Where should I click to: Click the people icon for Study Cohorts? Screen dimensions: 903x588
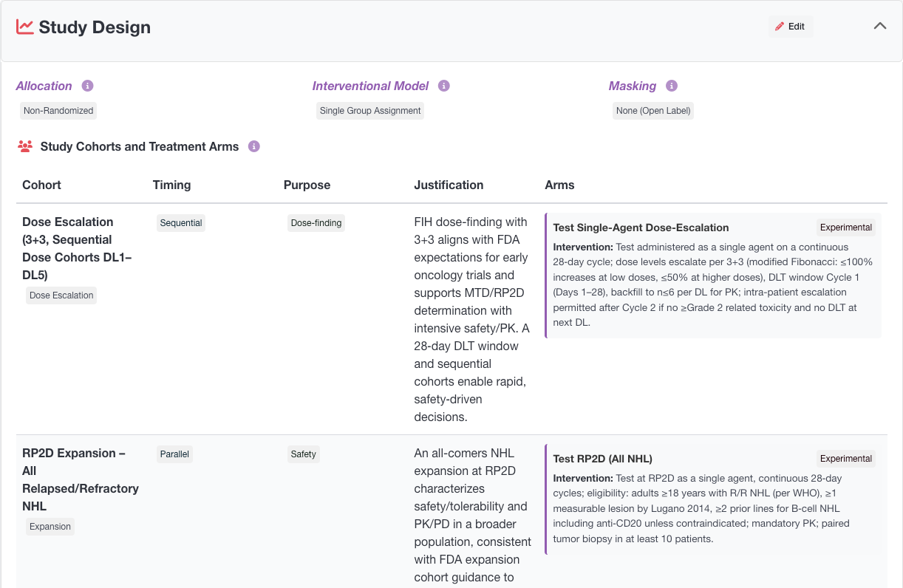coord(25,146)
